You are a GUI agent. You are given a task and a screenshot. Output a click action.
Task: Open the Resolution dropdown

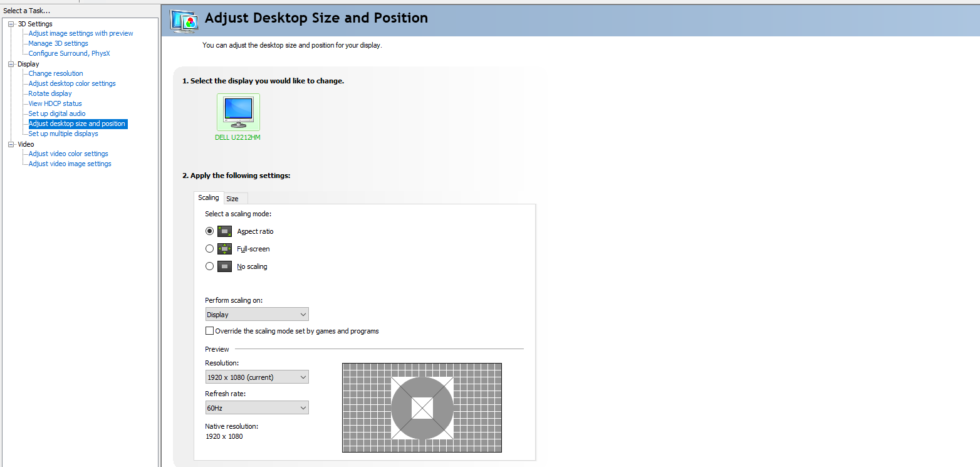[257, 377]
